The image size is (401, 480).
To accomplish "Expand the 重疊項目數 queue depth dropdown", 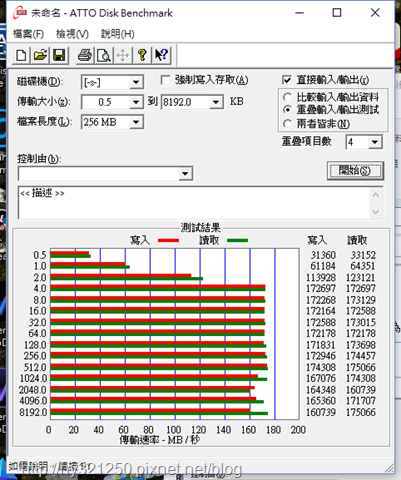I will click(x=375, y=142).
